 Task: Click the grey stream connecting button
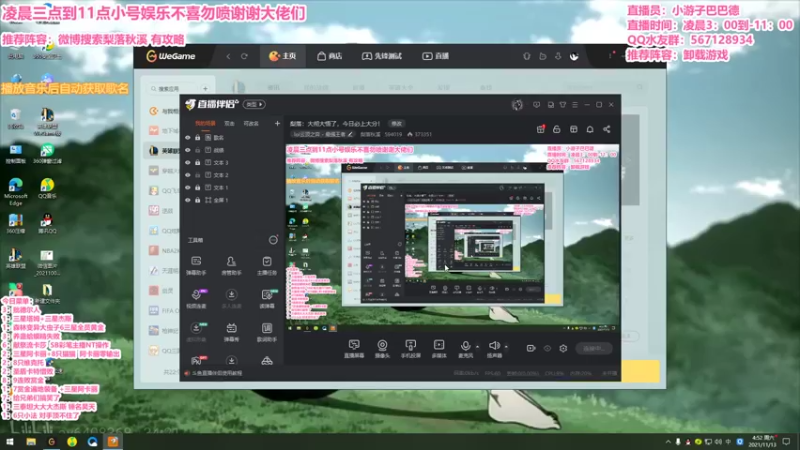coord(594,348)
